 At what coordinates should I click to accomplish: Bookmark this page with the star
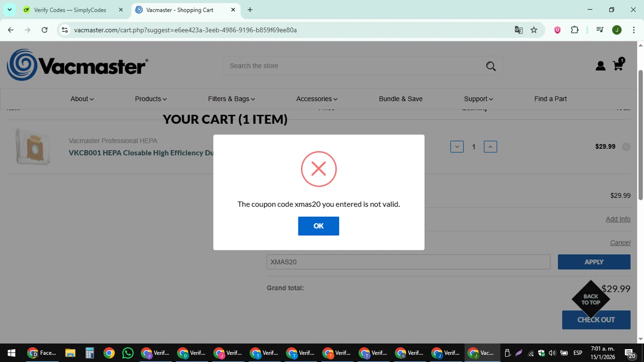click(534, 30)
